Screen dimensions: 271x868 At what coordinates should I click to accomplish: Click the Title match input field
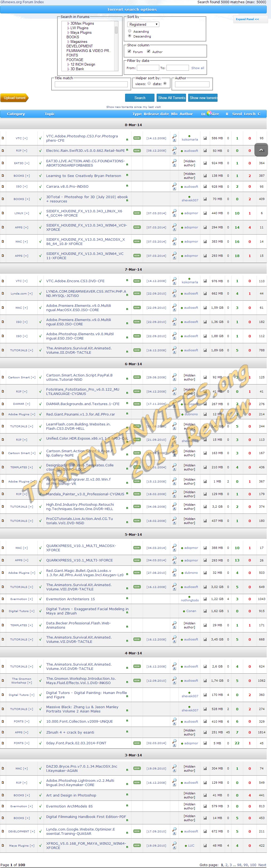coord(91,84)
